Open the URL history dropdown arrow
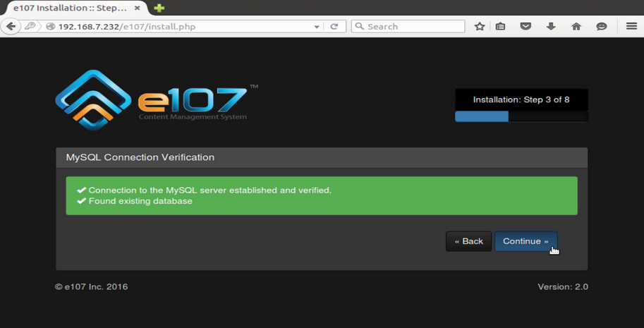 point(317,27)
